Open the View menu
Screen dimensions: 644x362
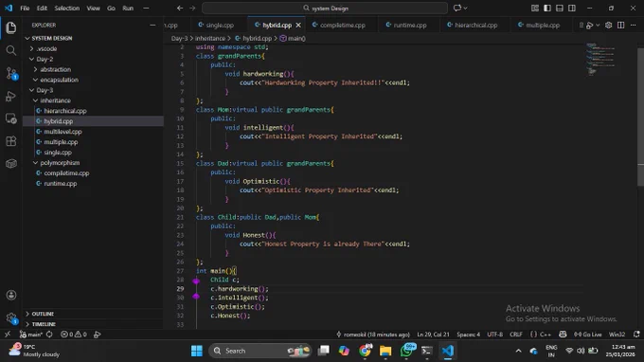coord(93,8)
